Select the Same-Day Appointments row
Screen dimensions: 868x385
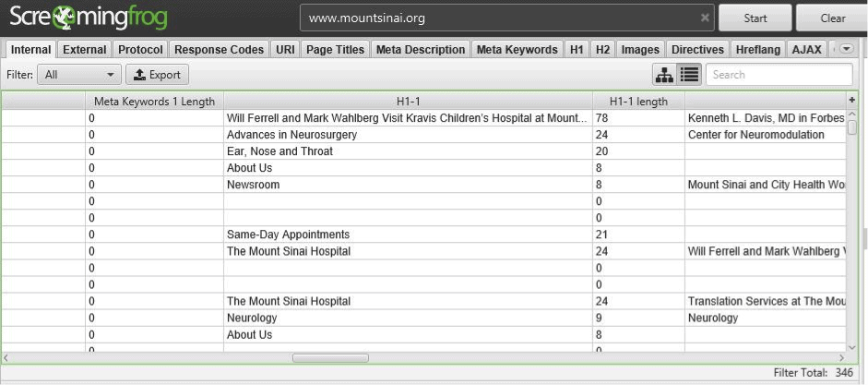click(423, 235)
